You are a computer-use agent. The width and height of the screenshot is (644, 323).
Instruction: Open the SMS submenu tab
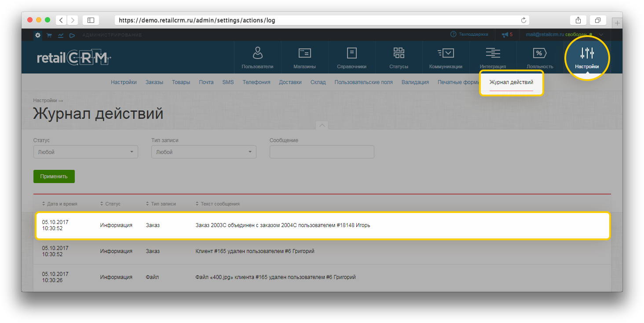[x=228, y=82]
